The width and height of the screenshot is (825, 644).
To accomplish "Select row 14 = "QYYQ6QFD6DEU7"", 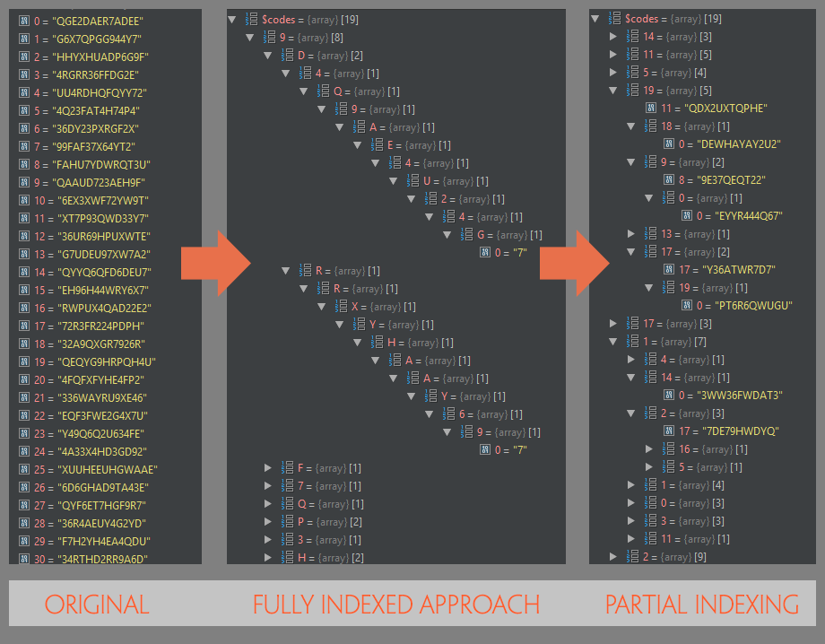I will pos(105,272).
